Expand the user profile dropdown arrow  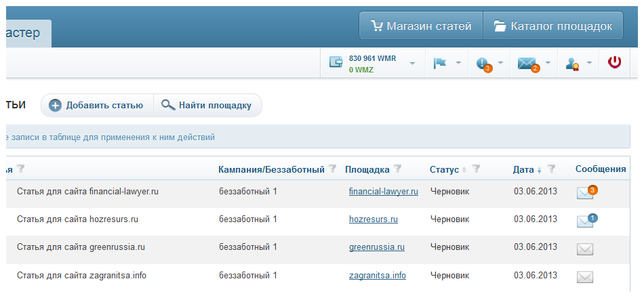click(589, 63)
